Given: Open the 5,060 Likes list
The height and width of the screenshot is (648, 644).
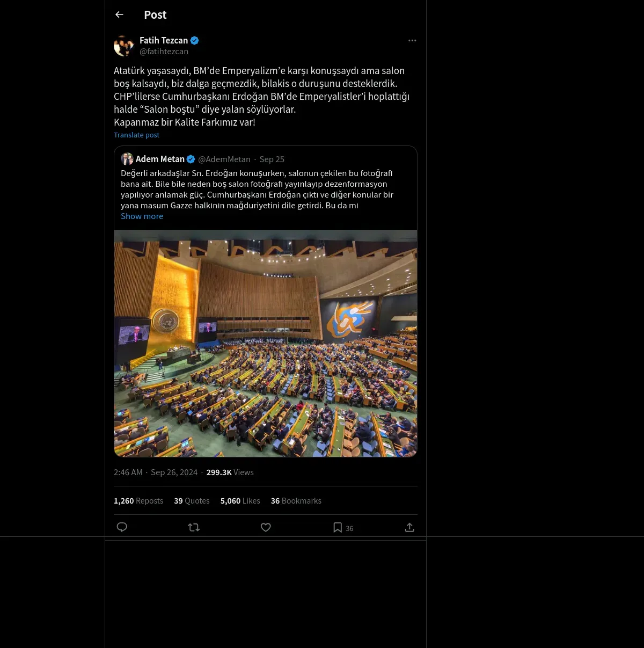Looking at the screenshot, I should pyautogui.click(x=240, y=501).
